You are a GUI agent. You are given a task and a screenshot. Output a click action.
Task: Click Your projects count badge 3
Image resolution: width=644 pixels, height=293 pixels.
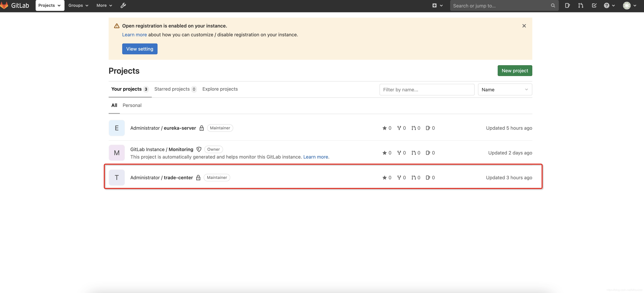[146, 89]
